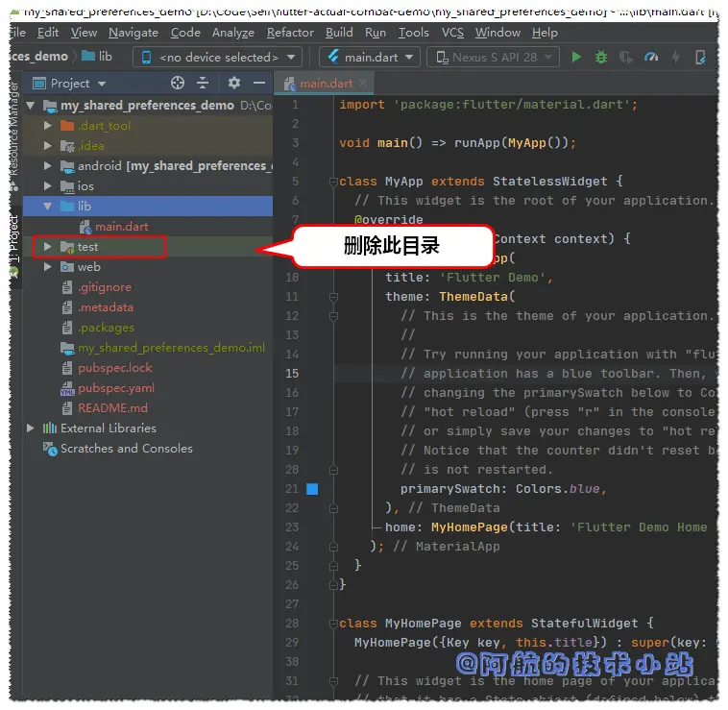Fold the ThemeData block at line 11
This screenshot has height=710, width=728.
click(333, 297)
